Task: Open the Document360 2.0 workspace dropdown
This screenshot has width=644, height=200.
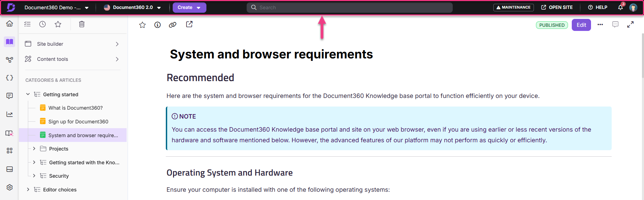Action: pos(132,8)
